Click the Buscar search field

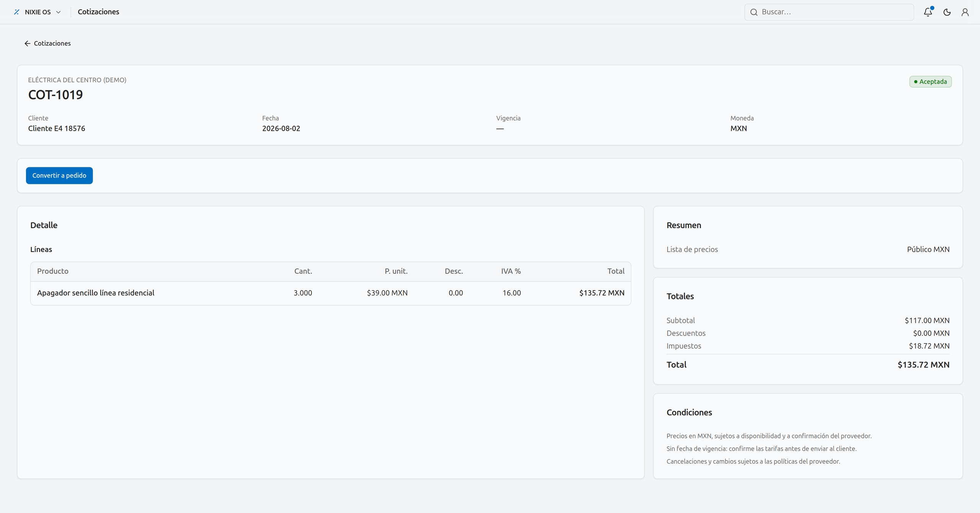tap(829, 12)
